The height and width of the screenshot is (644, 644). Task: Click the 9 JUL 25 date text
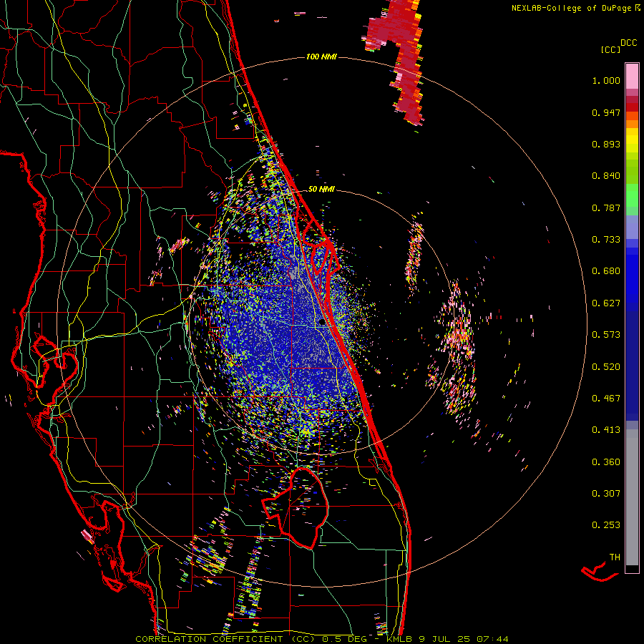click(444, 639)
